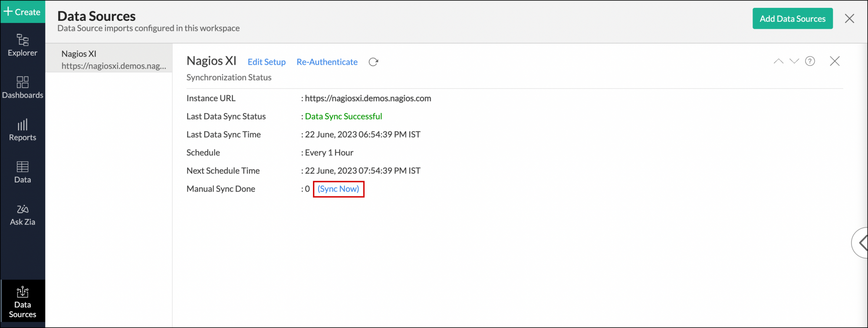
Task: Expand the collapsed side panel arrow
Action: click(861, 243)
